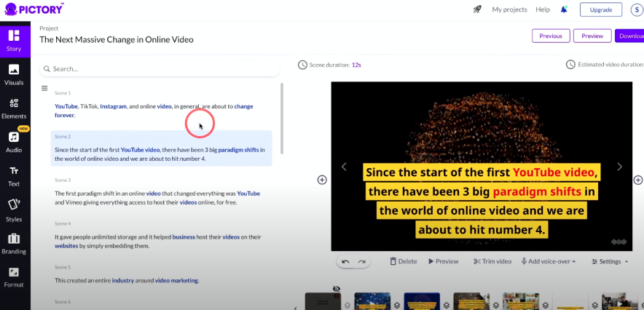Image resolution: width=644 pixels, height=310 pixels.
Task: Click the Upgrade button
Action: [600, 9]
